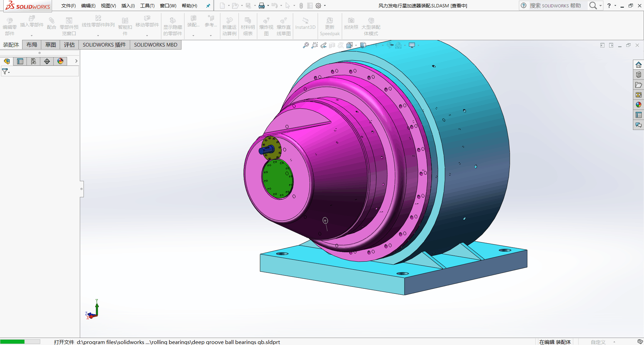Viewport: 644px width, 345px height.
Task: Open Custom Properties task pane icon
Action: click(639, 115)
